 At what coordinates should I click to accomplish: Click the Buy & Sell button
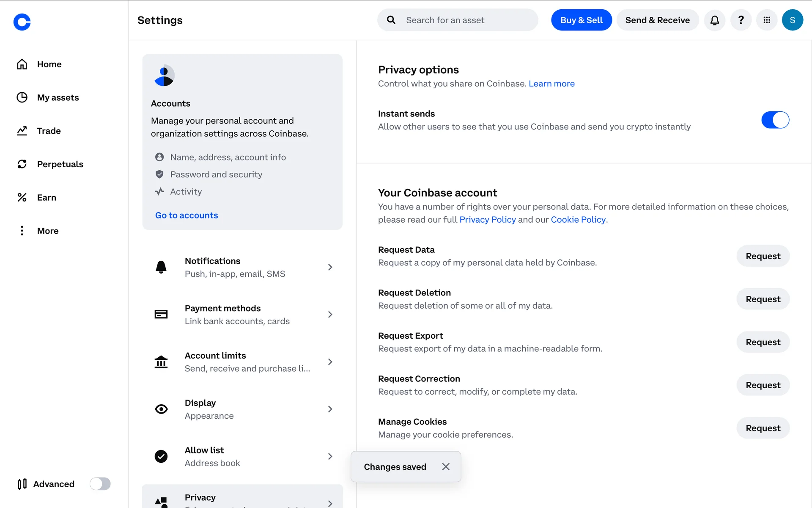[581, 20]
